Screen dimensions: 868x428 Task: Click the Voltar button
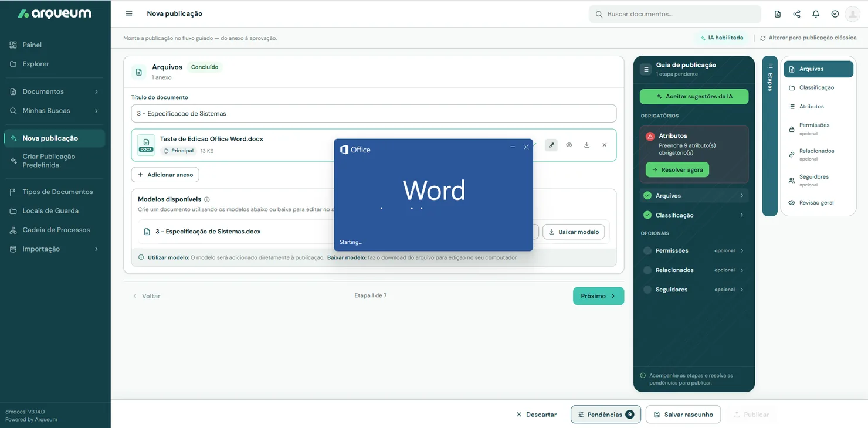click(x=146, y=296)
